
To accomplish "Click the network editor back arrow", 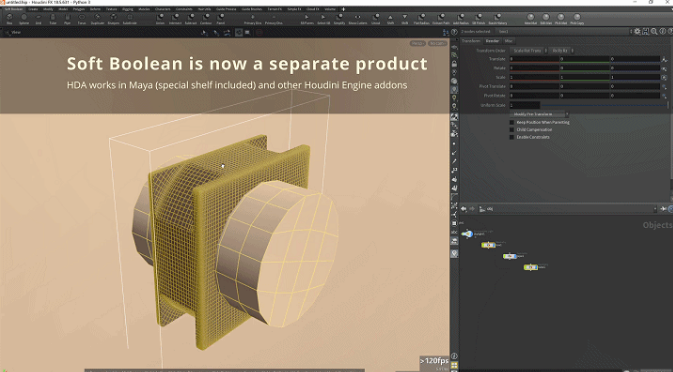I will 464,209.
